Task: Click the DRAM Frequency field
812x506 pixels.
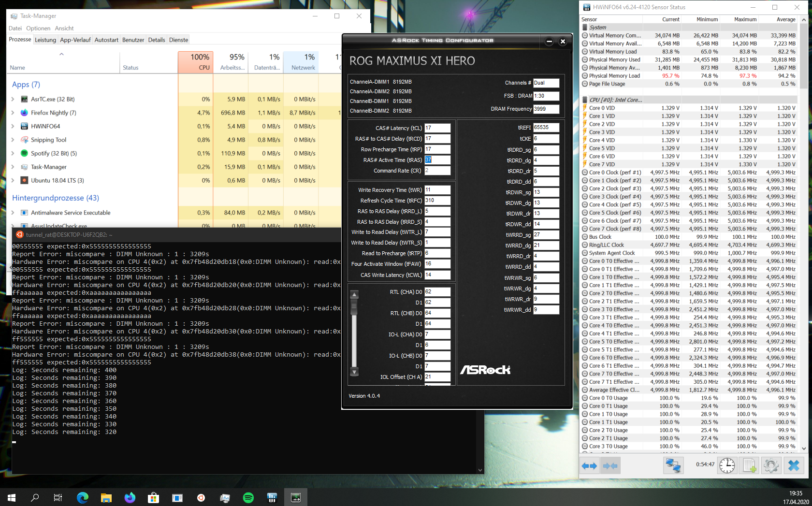Action: [x=546, y=109]
